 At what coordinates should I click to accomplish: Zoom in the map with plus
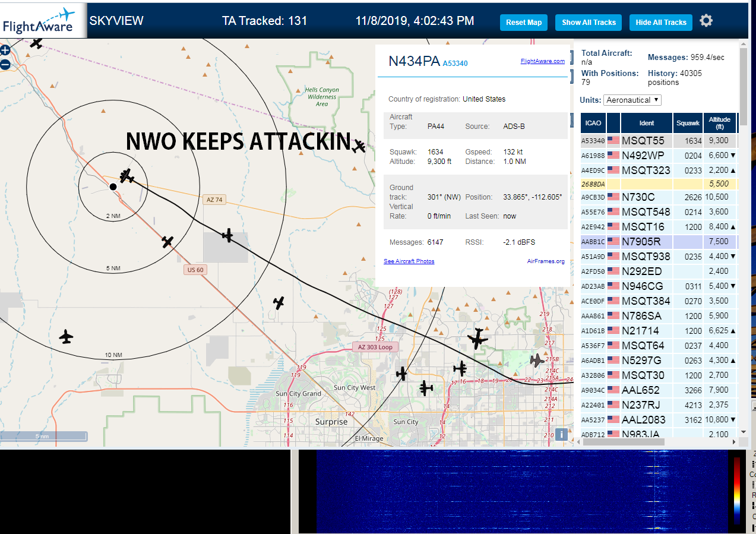pyautogui.click(x=5, y=50)
